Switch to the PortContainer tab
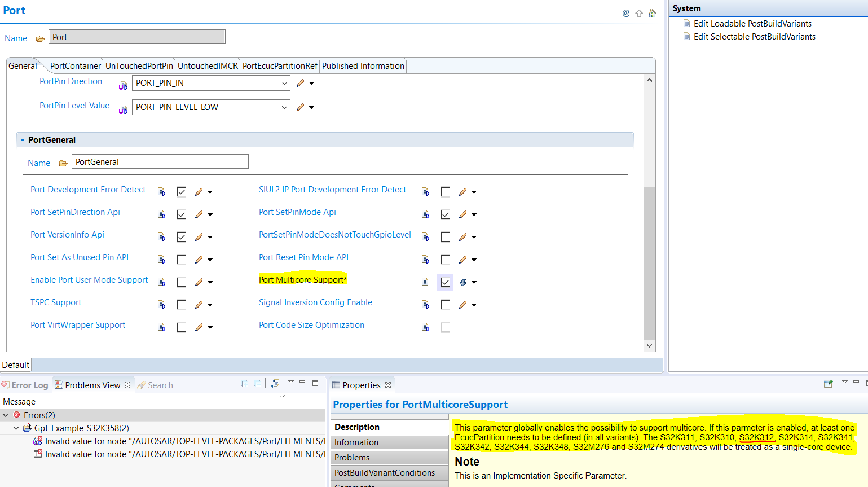Screen dimensions: 868x487 74,65
